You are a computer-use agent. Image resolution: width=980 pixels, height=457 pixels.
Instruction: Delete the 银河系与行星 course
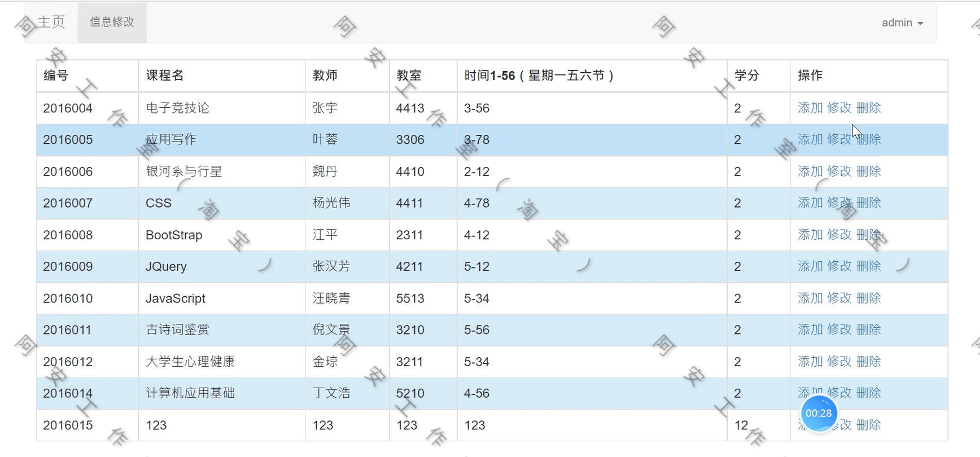869,171
